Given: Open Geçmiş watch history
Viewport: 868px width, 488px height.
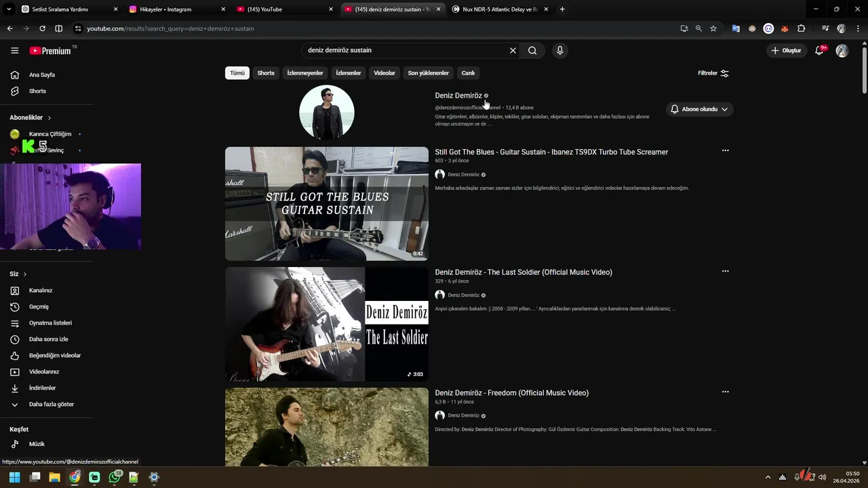Looking at the screenshot, I should (39, 306).
